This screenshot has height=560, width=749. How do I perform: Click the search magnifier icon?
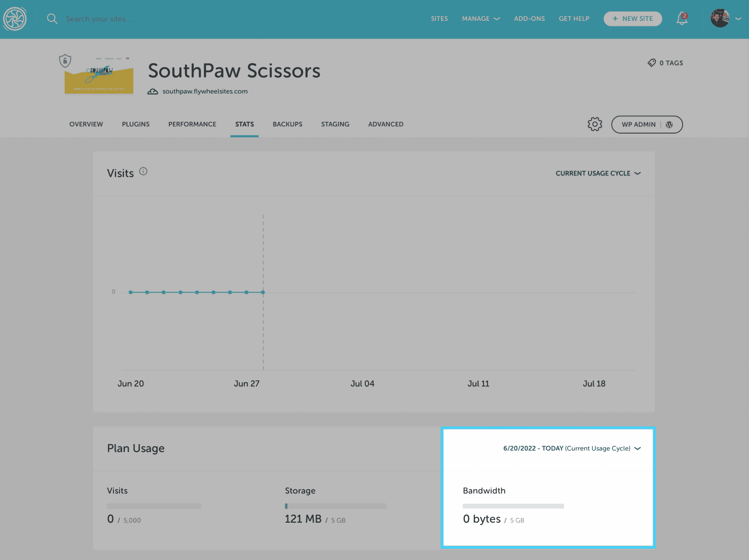click(x=52, y=19)
